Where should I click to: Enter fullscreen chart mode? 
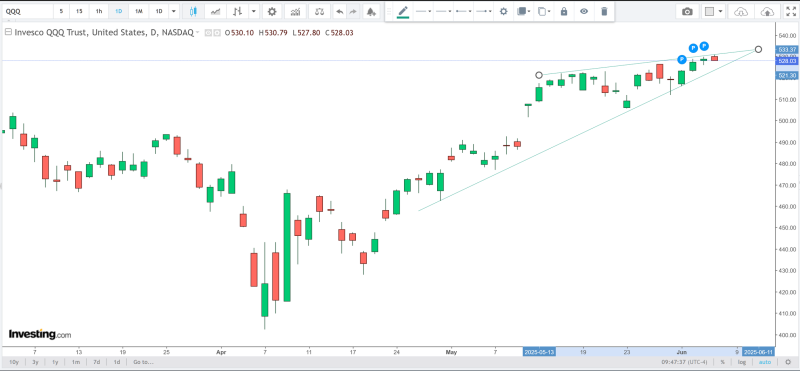click(x=790, y=11)
